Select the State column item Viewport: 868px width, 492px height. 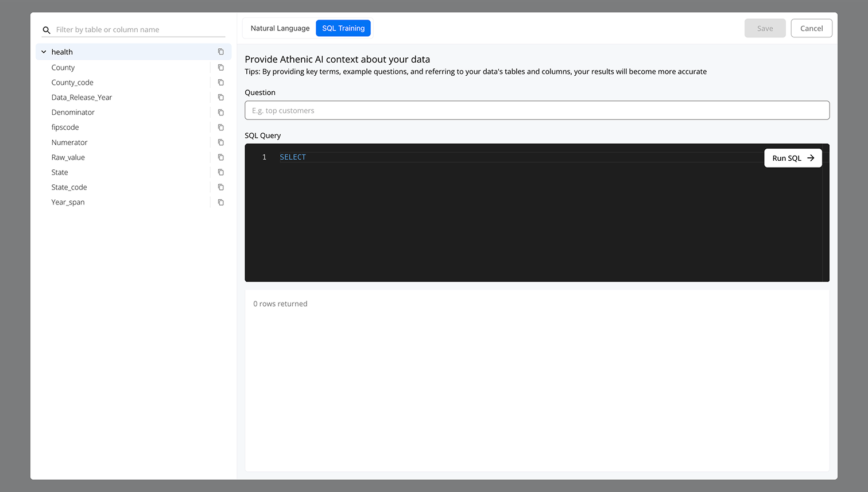[x=60, y=172]
